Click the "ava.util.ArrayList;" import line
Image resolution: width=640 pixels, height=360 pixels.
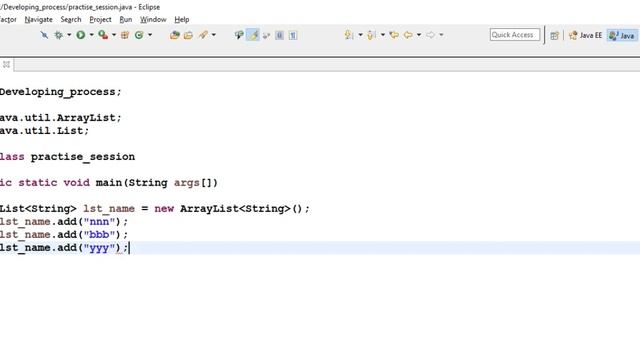click(x=61, y=118)
